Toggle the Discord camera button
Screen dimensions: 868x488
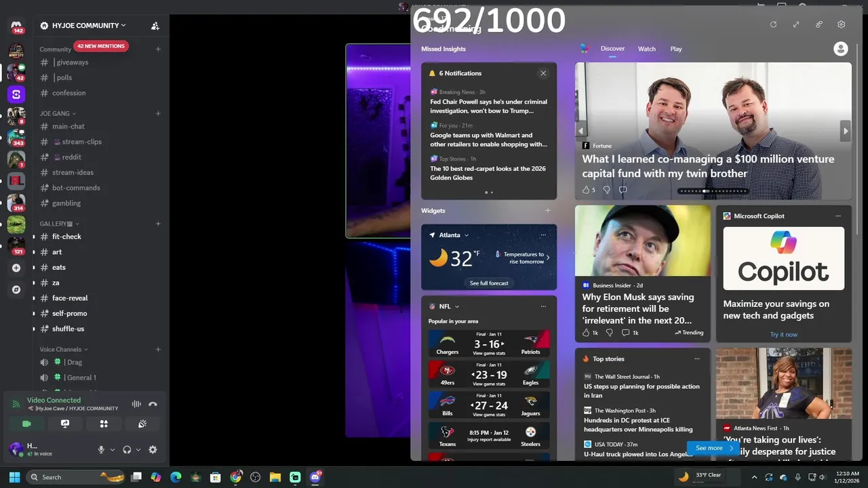26,424
